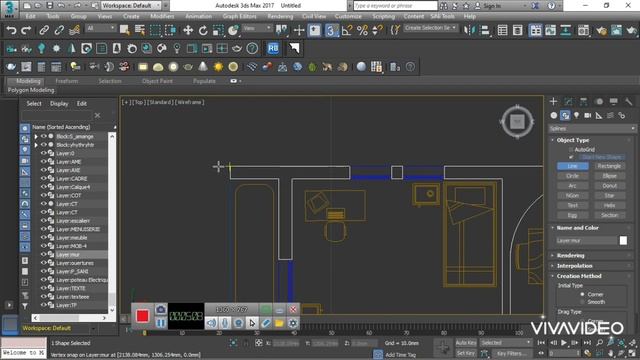The width and height of the screenshot is (640, 360).
Task: Click the Mirror tool icon
Action: point(469,30)
